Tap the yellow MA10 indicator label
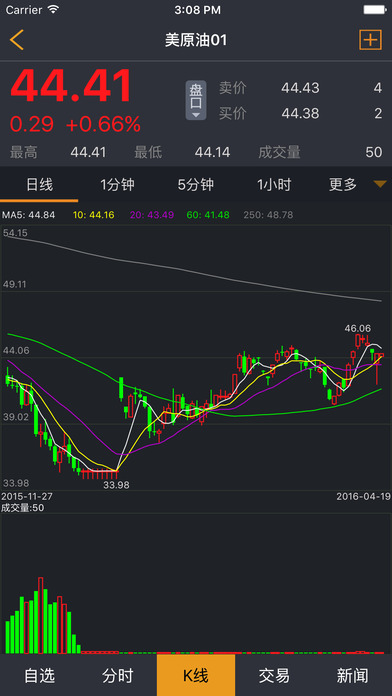The height and width of the screenshot is (696, 392). (93, 215)
